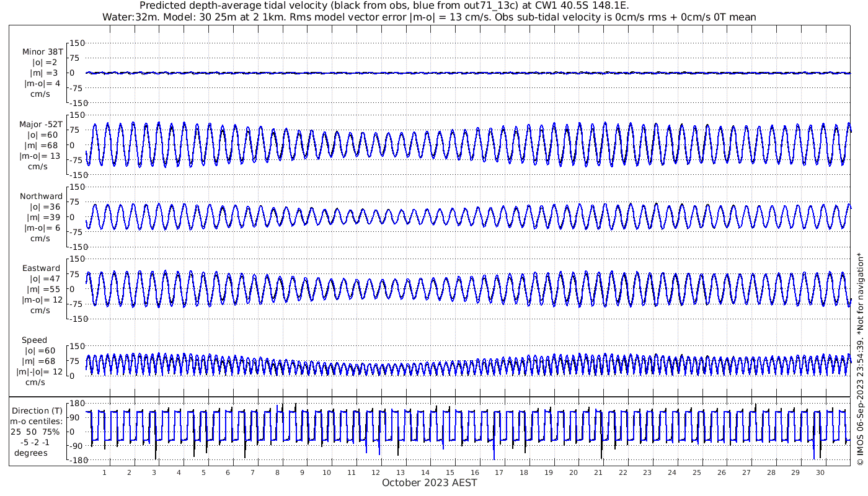Click day '15' on the date axis
This screenshot has width=868, height=496.
(450, 472)
